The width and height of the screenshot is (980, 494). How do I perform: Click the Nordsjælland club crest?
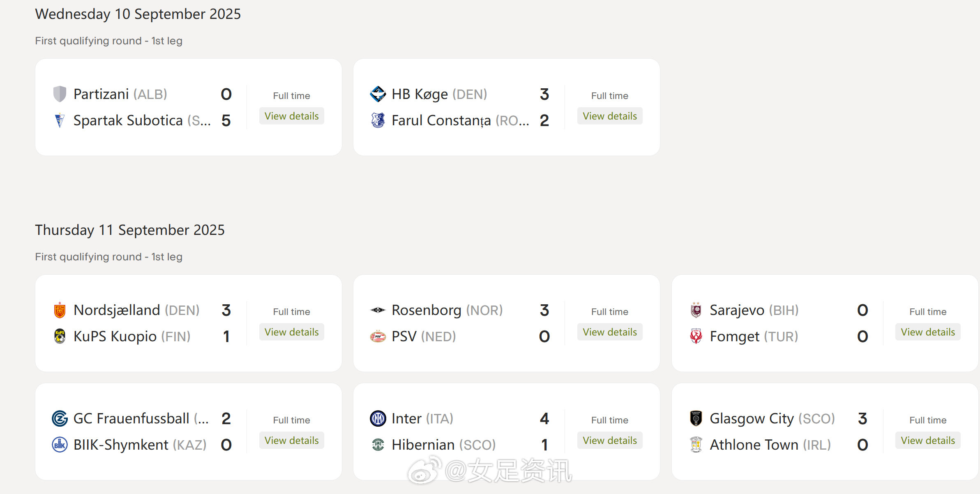pyautogui.click(x=60, y=310)
